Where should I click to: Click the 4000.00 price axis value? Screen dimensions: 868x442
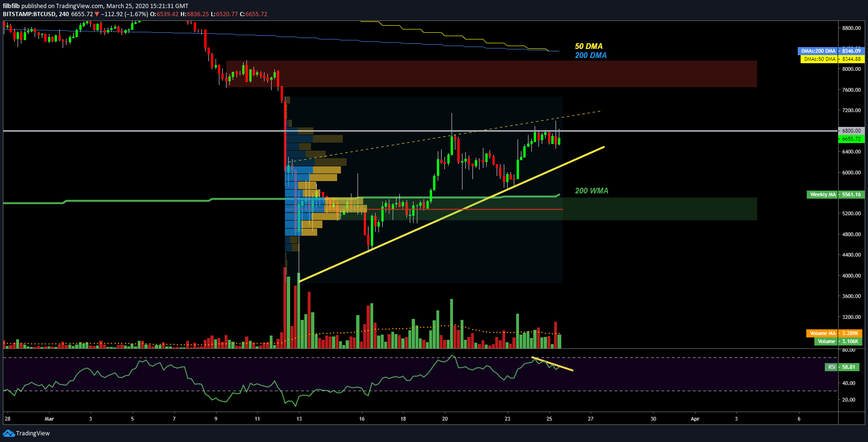851,276
